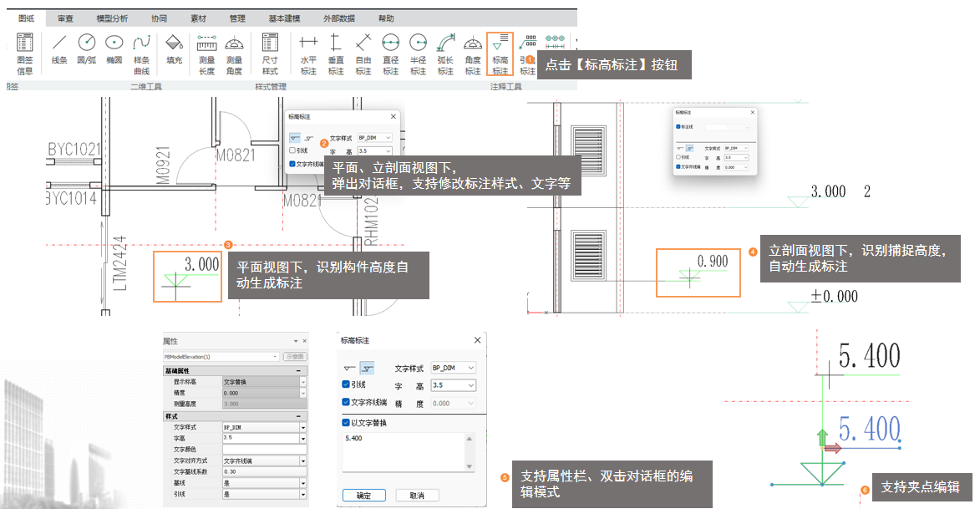Select the 直径标注 diameter dimension tool

(x=391, y=54)
